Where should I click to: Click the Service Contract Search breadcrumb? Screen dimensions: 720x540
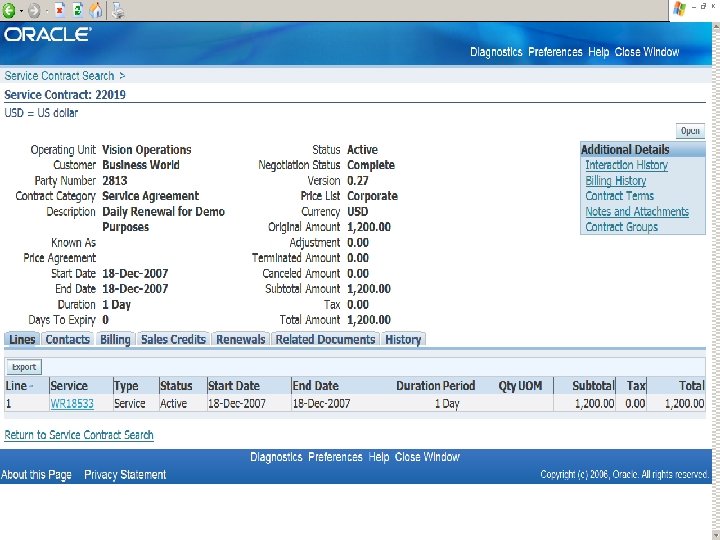pos(59,76)
